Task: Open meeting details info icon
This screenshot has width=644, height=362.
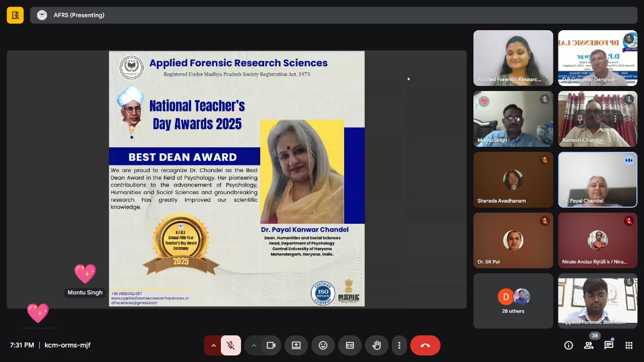Action: tap(569, 345)
